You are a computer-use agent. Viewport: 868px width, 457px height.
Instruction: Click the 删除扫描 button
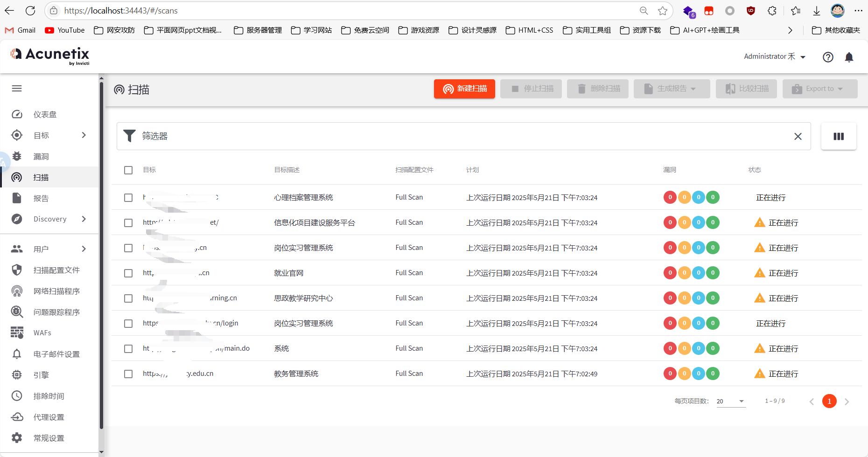[x=598, y=89]
